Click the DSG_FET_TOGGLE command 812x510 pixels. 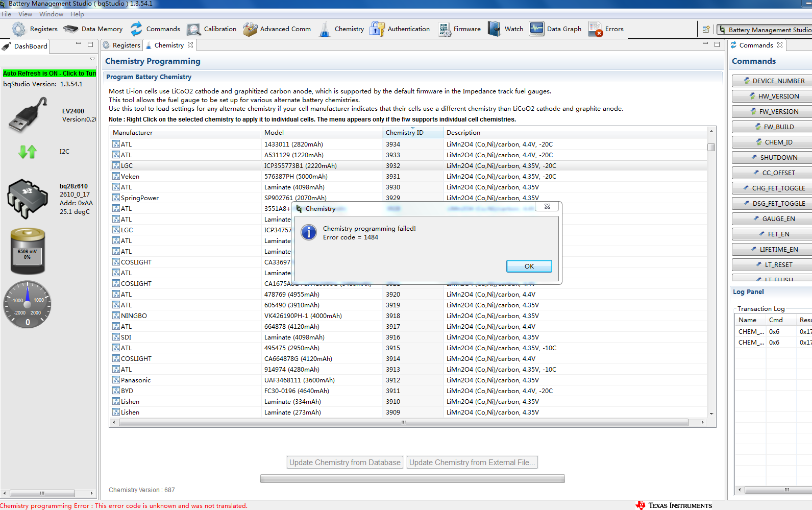(x=773, y=203)
